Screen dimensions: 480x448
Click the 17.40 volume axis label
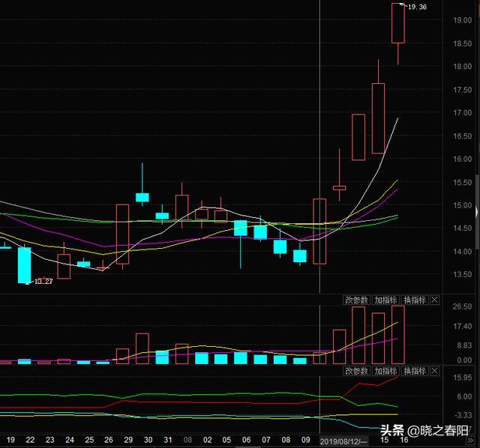click(x=463, y=327)
